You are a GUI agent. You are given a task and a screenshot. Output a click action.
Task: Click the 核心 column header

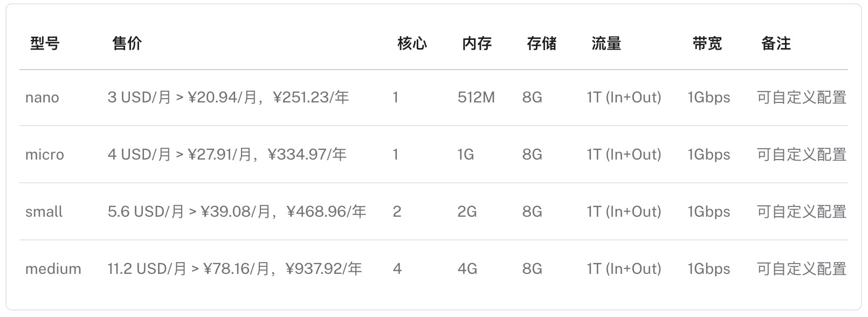pos(412,44)
